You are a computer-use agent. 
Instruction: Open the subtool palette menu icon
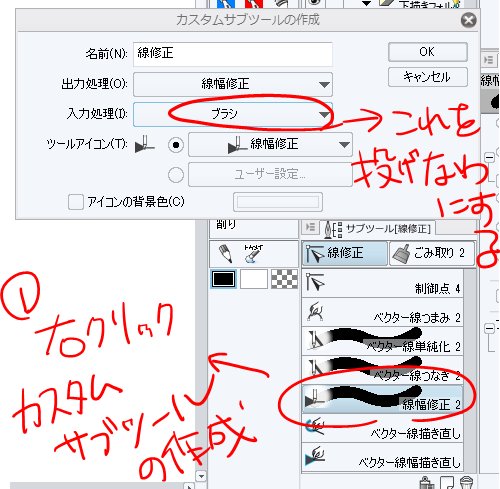[310, 227]
